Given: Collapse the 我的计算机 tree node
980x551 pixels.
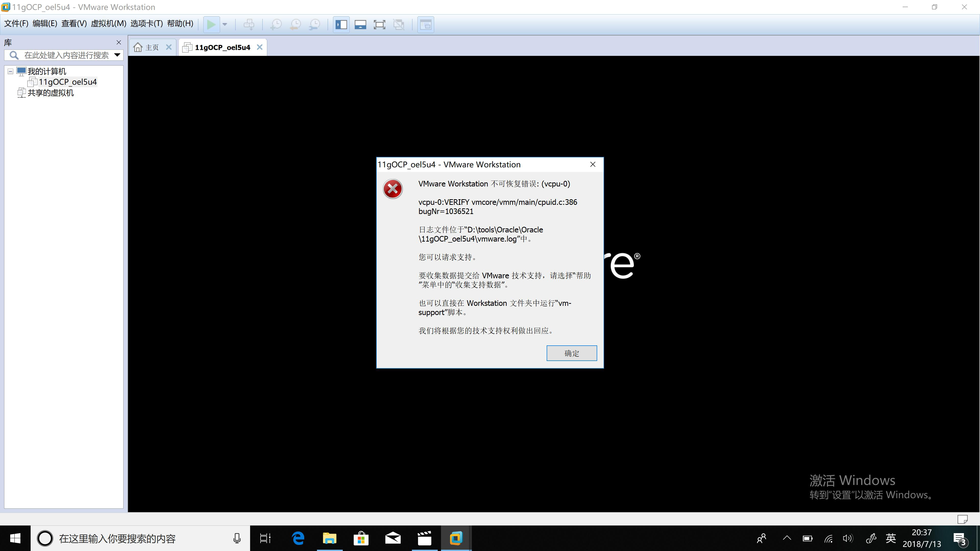Looking at the screenshot, I should tap(11, 71).
